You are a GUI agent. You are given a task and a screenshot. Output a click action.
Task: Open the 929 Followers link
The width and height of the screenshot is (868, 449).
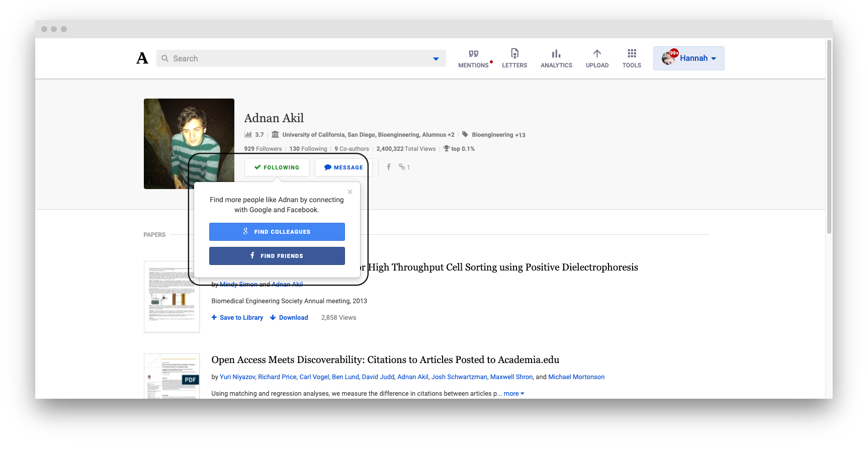263,149
